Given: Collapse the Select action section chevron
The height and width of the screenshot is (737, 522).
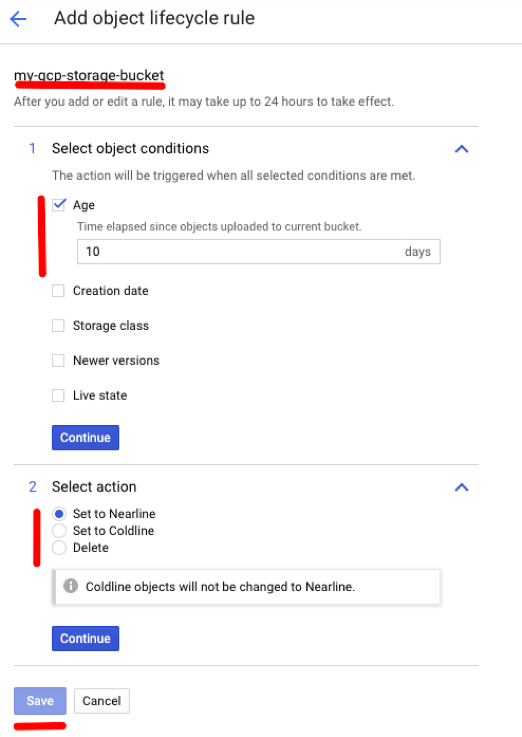Looking at the screenshot, I should pos(461,487).
